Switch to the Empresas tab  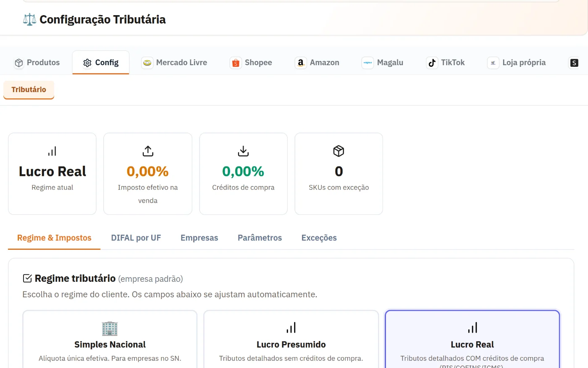click(x=199, y=238)
